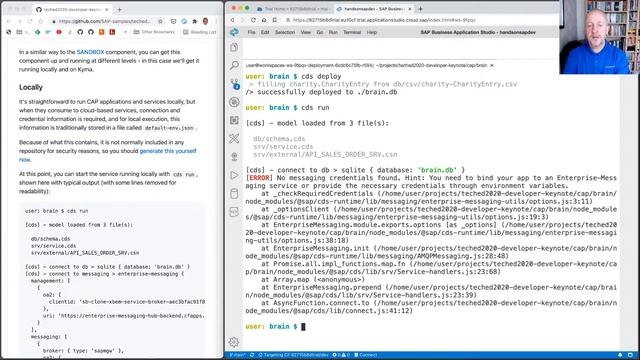Click 'srv/external/API_SALES_ORDER_SRV.csn' in terminal
This screenshot has width=640, height=360.
point(325,155)
